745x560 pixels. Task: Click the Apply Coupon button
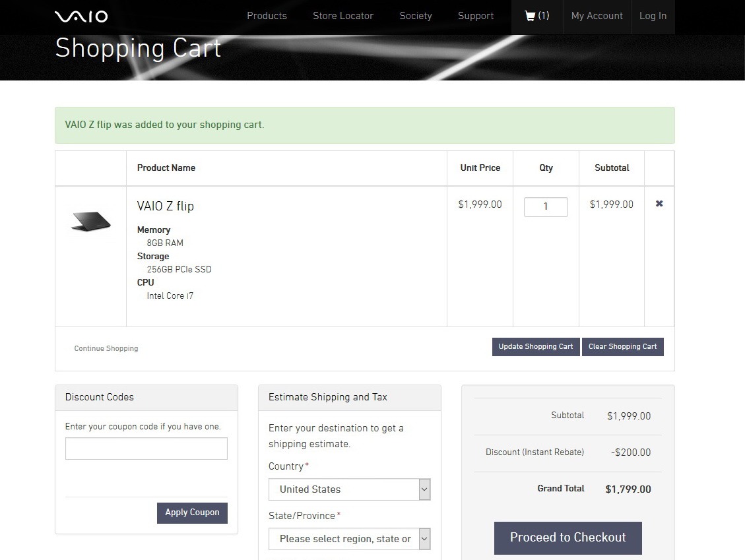[192, 513]
